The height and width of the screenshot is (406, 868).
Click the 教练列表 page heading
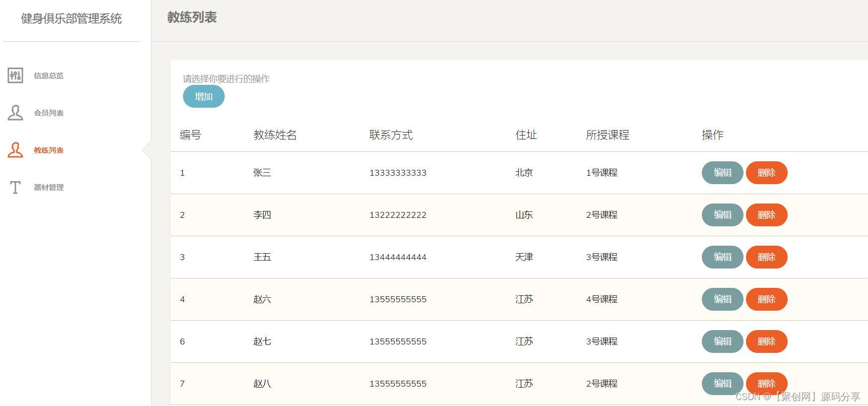click(192, 17)
